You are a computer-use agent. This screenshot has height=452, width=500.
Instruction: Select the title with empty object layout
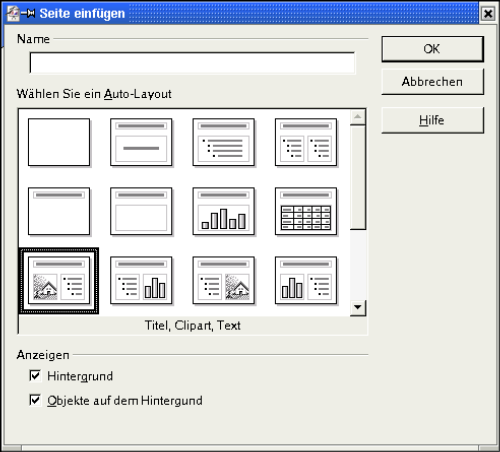(x=141, y=211)
